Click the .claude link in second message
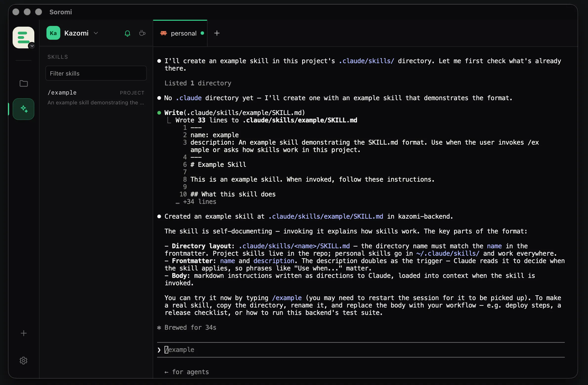This screenshot has height=385, width=588. pos(189,98)
